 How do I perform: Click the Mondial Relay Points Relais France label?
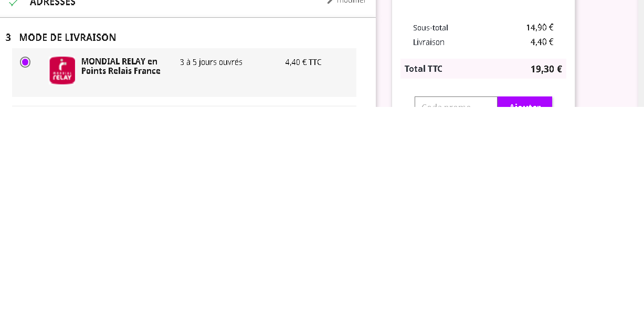121,67
